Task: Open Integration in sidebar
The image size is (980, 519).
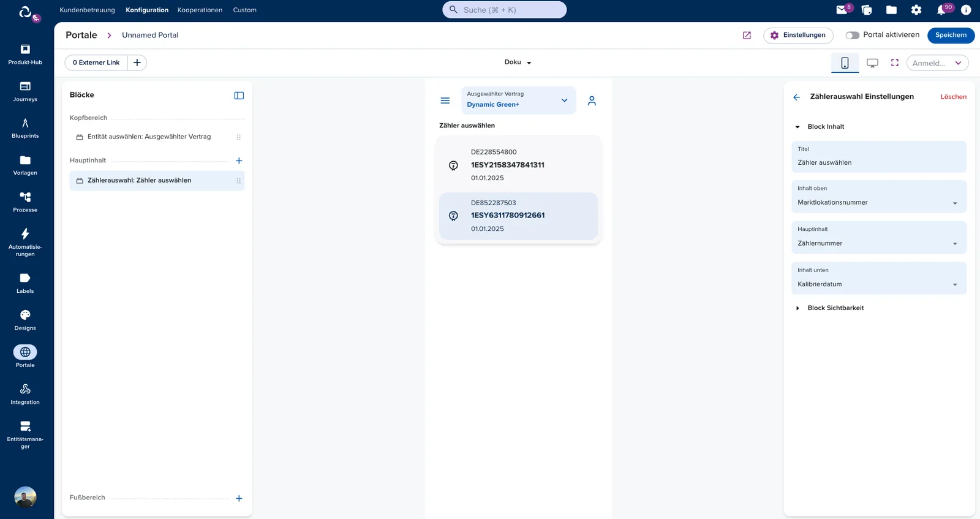Action: tap(25, 395)
